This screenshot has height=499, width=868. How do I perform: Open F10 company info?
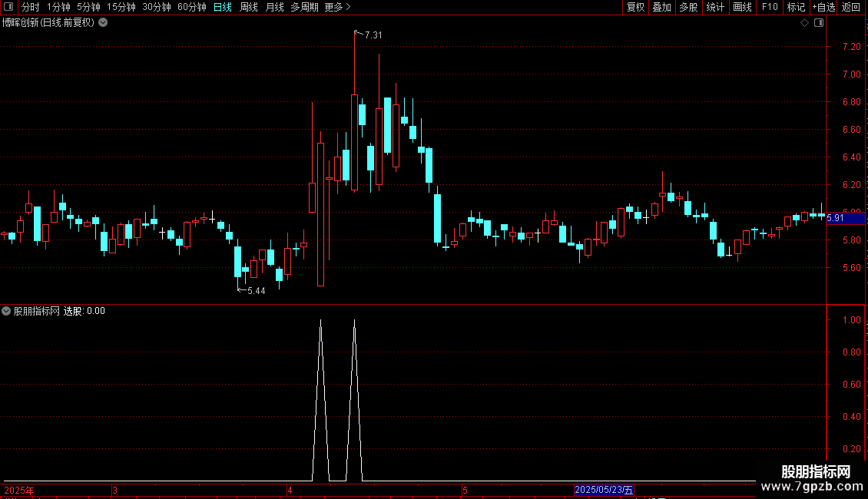[770, 7]
